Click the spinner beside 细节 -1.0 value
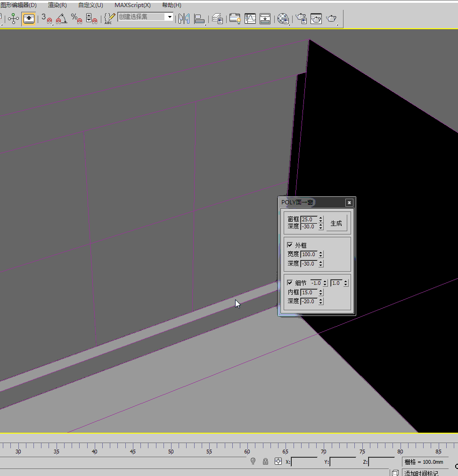The image size is (458, 476). pyautogui.click(x=325, y=283)
